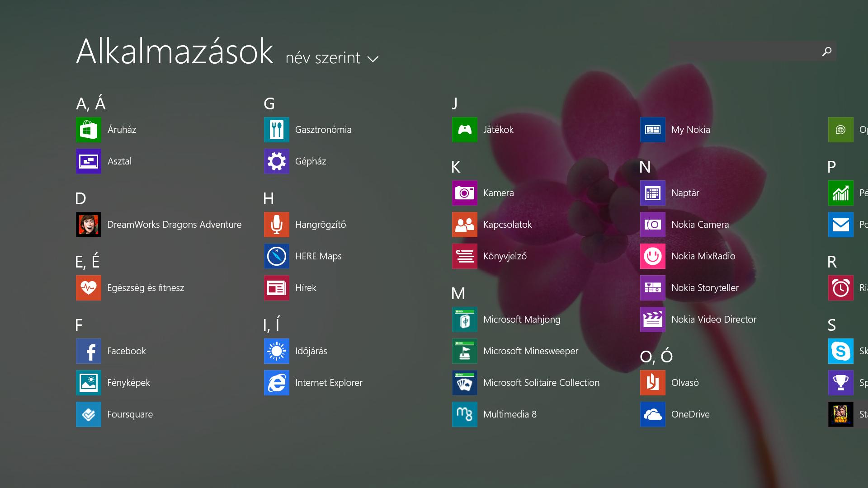The width and height of the screenshot is (868, 488).
Task: Open the Gasztronómia fork and knife icon
Action: (277, 130)
